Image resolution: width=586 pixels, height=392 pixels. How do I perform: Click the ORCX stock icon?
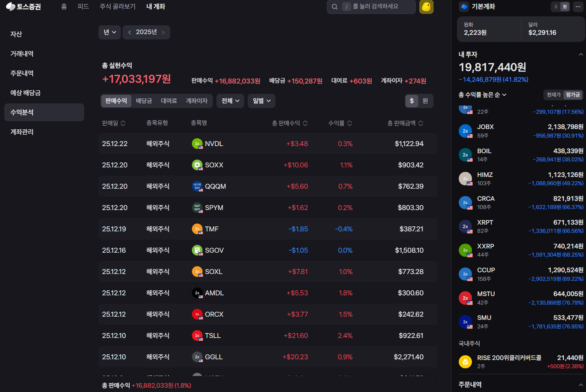(x=197, y=314)
